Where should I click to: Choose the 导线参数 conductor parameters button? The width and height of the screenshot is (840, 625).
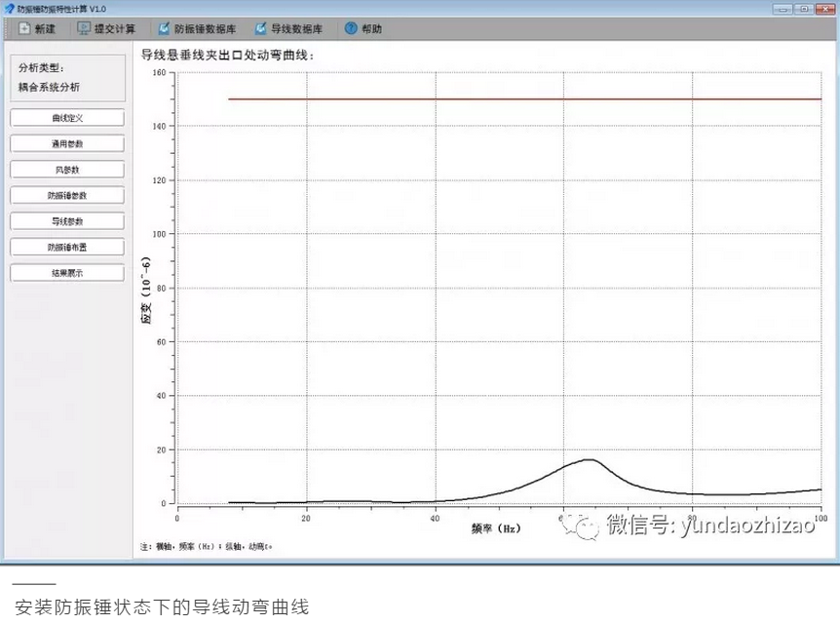click(67, 221)
